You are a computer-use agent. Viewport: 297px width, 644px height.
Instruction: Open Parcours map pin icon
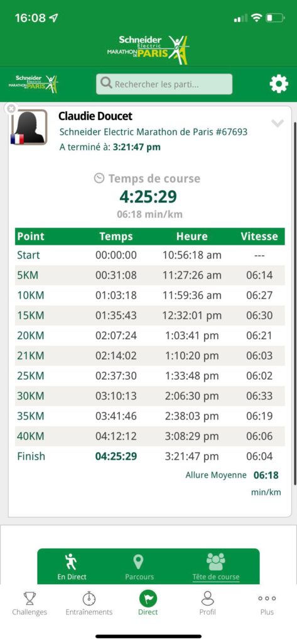[139, 562]
